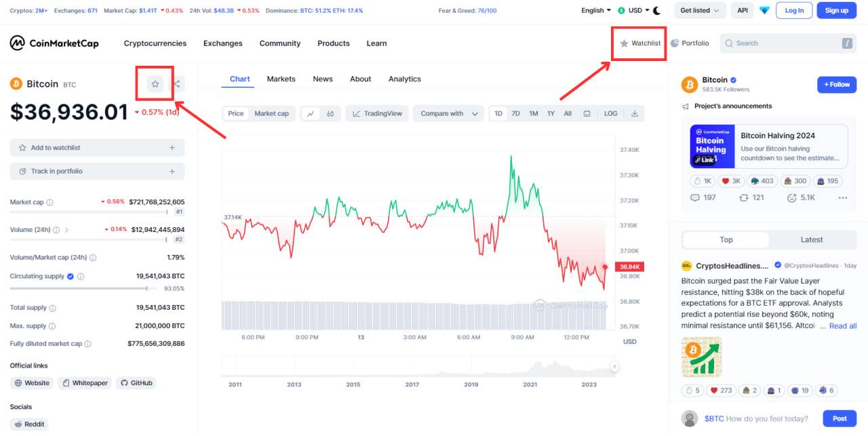The image size is (868, 436).
Task: Select the Market cap chart toggle
Action: [x=271, y=114]
